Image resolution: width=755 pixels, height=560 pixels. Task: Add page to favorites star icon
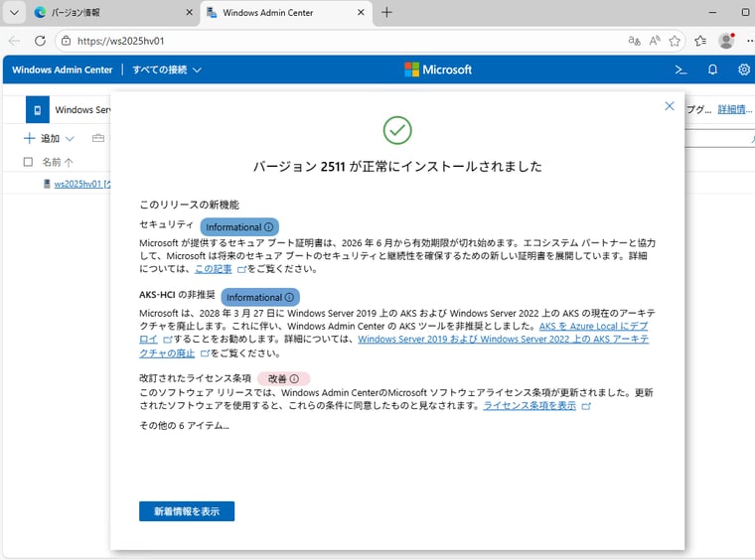pyautogui.click(x=675, y=41)
